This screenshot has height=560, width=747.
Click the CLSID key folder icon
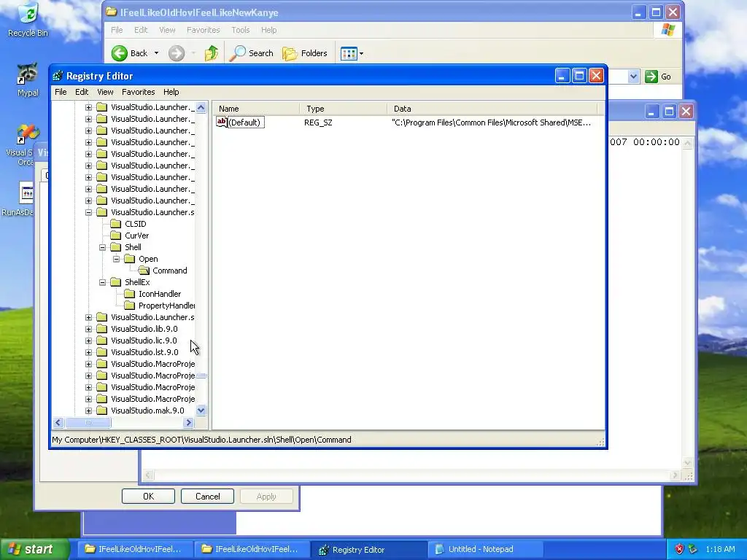click(x=116, y=224)
